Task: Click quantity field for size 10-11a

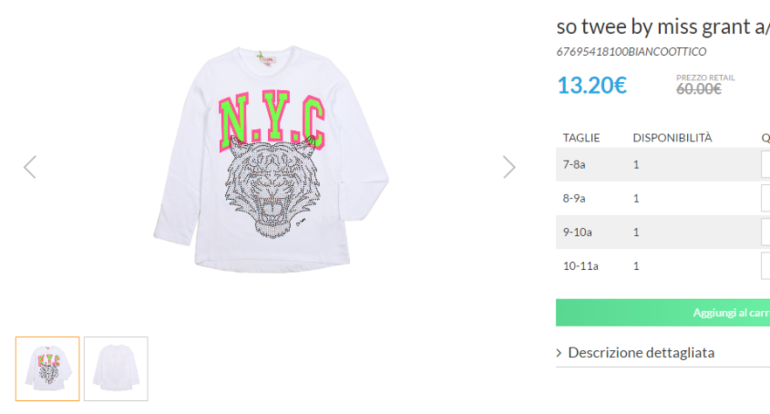Action: tap(765, 266)
